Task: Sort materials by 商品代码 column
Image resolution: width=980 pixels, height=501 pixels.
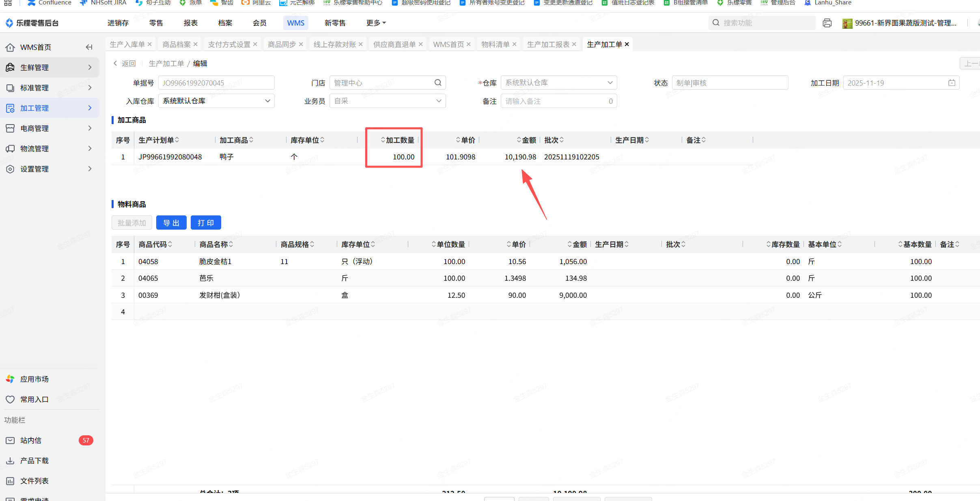Action: click(155, 244)
